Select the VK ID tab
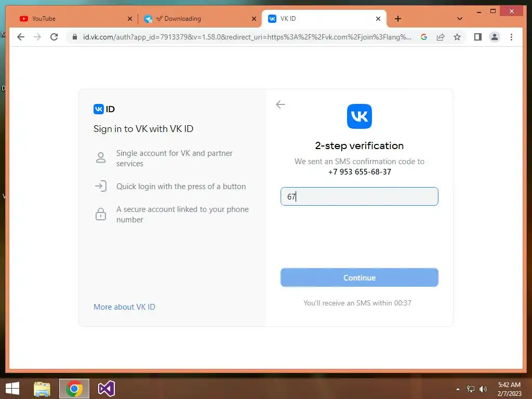The image size is (532, 399). [324, 19]
